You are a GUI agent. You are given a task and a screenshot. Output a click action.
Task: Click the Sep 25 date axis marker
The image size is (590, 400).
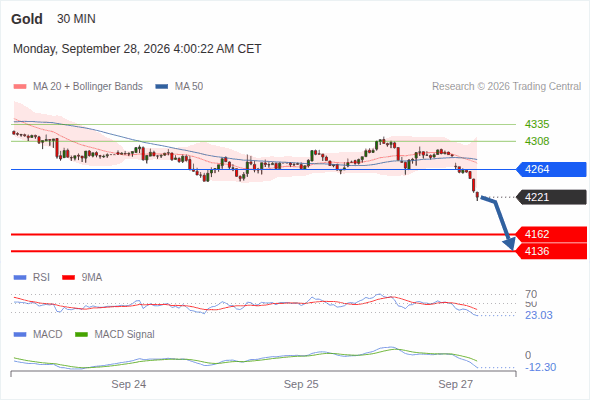(x=301, y=384)
